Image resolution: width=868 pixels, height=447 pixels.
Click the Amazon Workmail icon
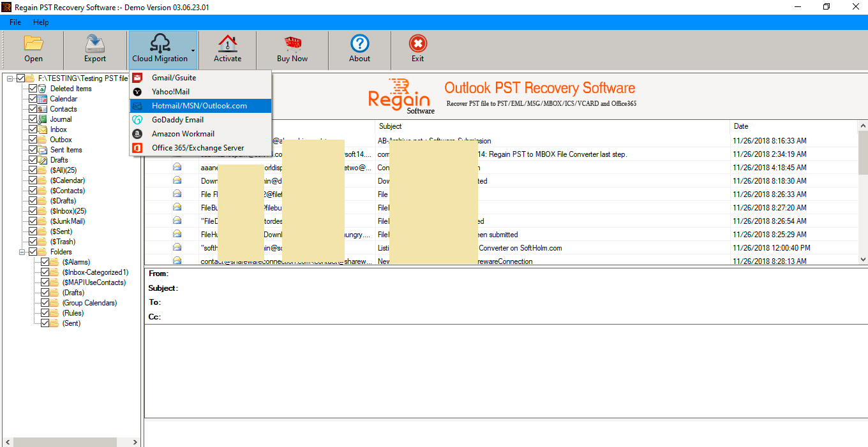(137, 134)
